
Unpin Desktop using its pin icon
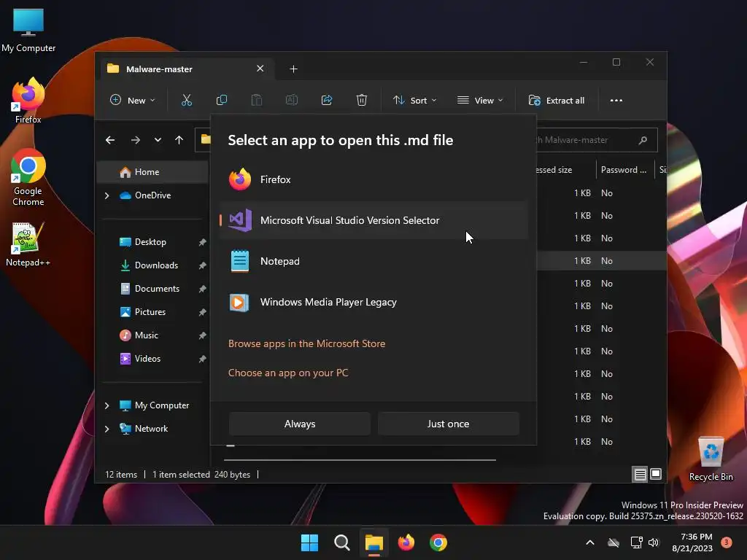click(x=203, y=242)
